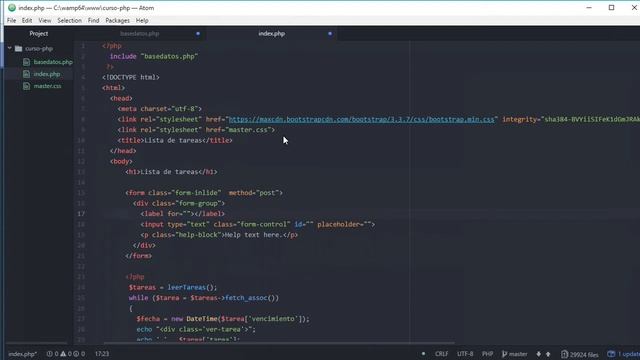Open the Find menu
The image size is (640, 360).
(93, 20)
